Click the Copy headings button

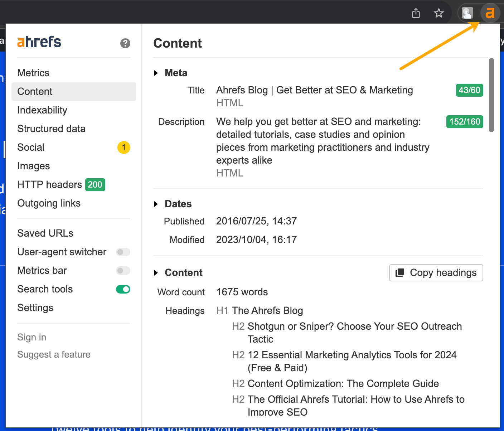[x=436, y=272]
